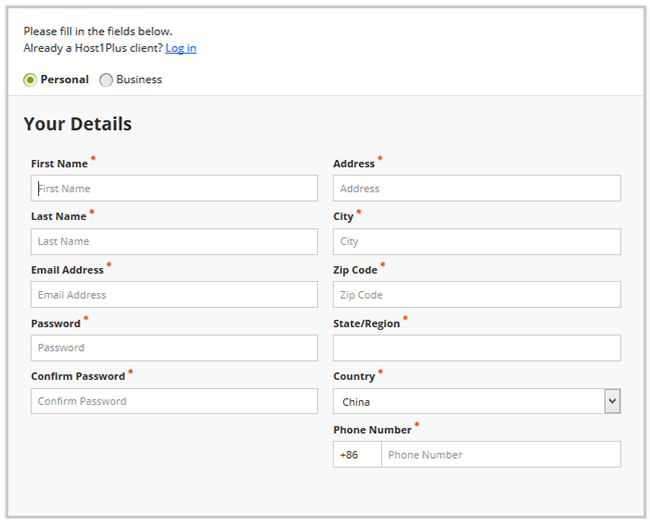
Task: Click into the Zip Code field
Action: (x=477, y=294)
